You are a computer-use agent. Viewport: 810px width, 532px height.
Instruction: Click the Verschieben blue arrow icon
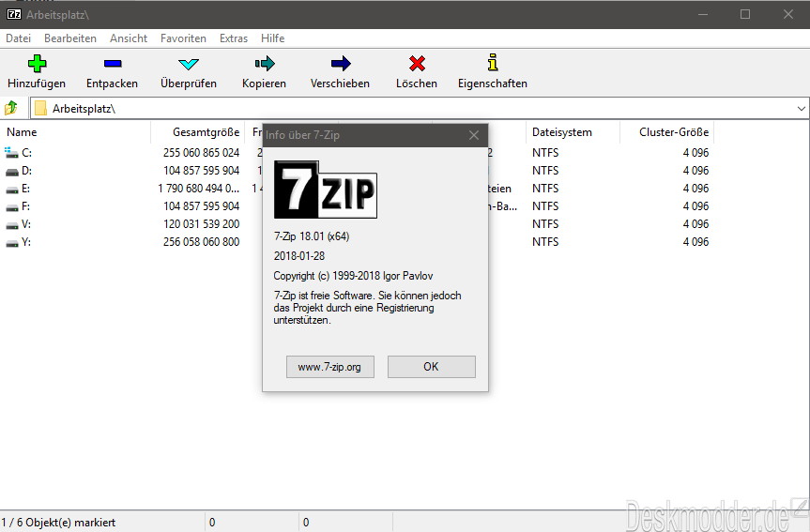coord(341,64)
